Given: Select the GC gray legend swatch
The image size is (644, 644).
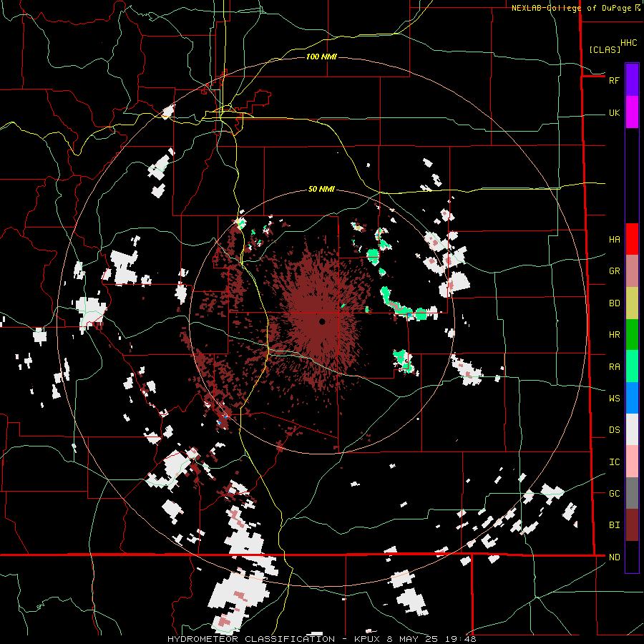Looking at the screenshot, I should 632,493.
